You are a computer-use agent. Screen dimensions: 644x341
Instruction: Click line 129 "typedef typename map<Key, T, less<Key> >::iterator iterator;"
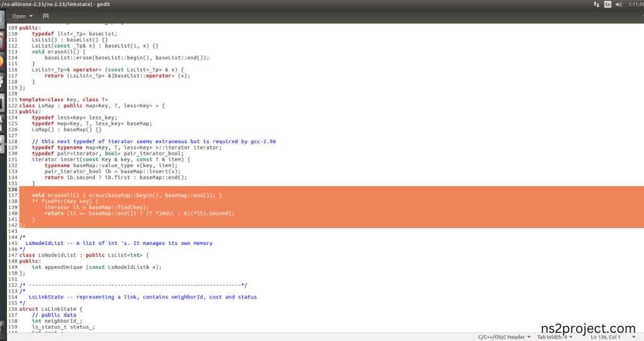[127, 148]
